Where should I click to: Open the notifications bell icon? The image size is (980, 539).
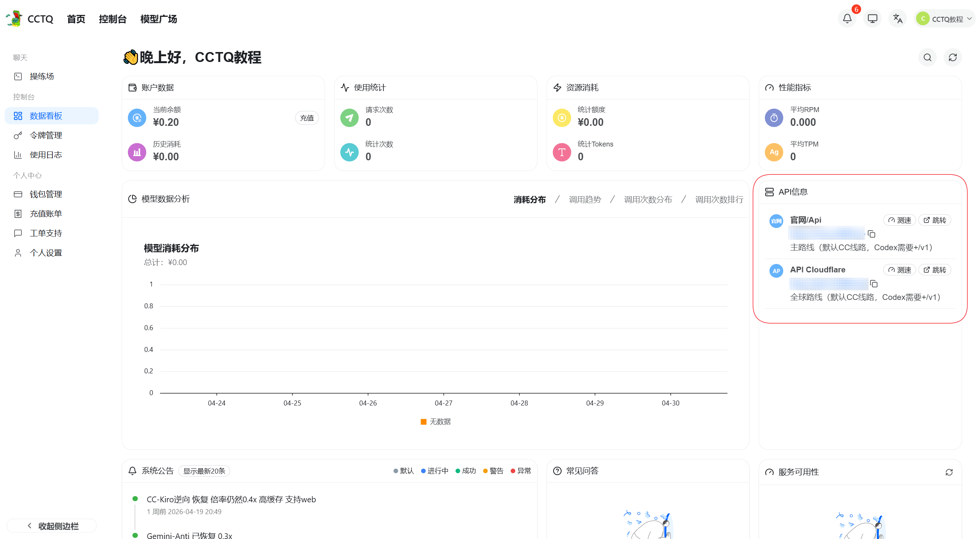point(847,18)
